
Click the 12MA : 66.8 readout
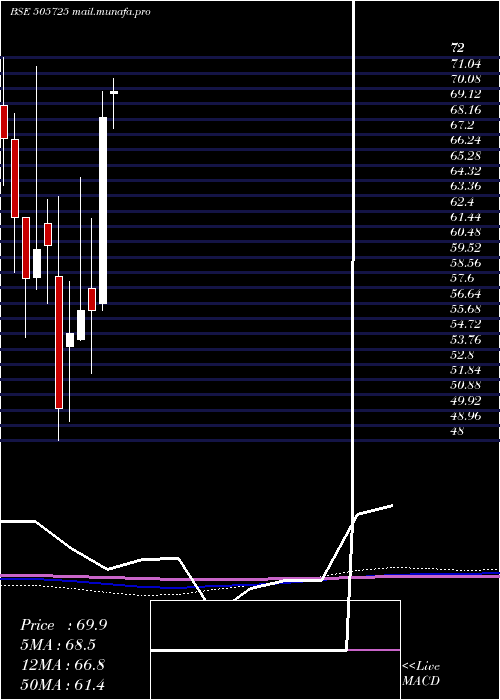[63, 665]
